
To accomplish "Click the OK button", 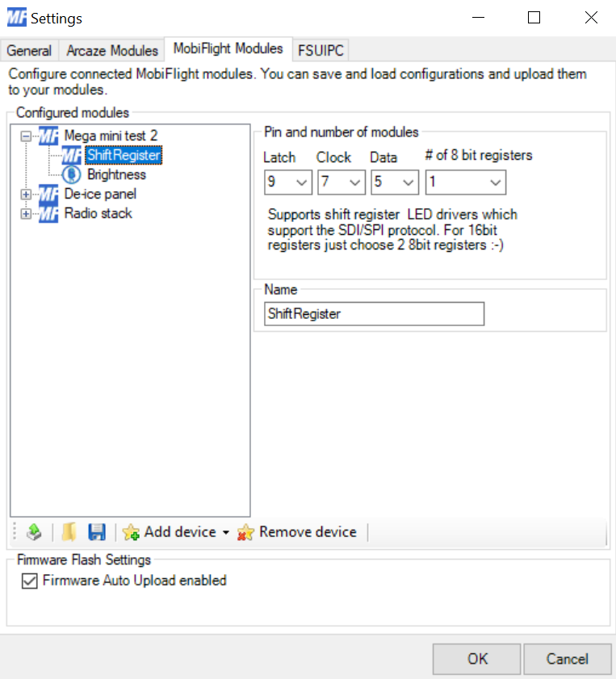I will pyautogui.click(x=476, y=659).
